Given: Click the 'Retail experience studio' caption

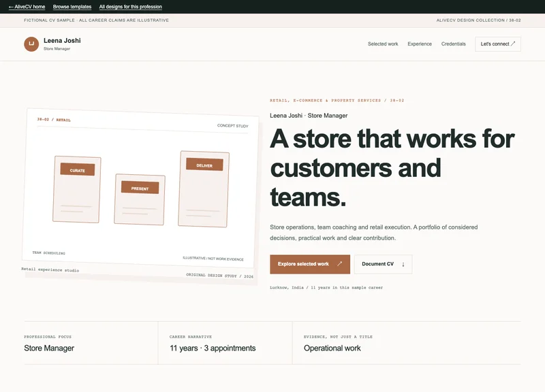Looking at the screenshot, I should [50, 269].
